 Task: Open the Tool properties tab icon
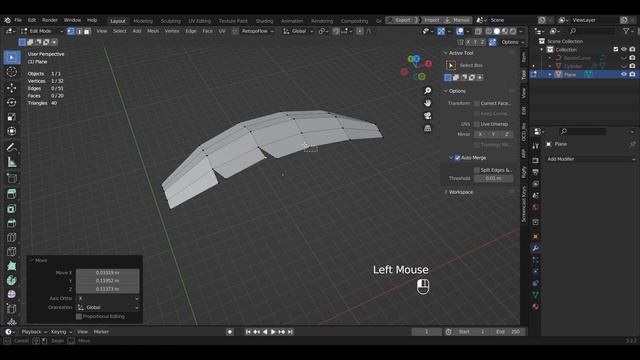(536, 146)
